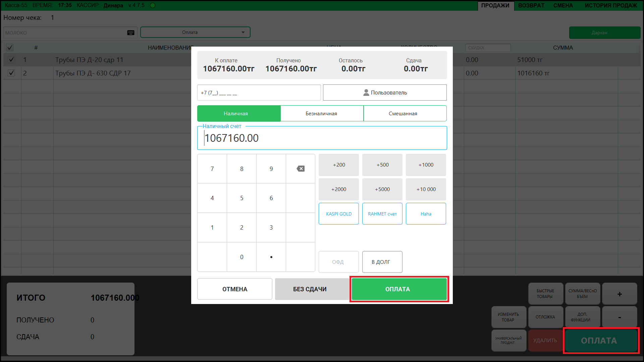Image resolution: width=644 pixels, height=362 pixels.
Task: Toggle the select-all checkbox in the table header
Action: (x=10, y=48)
